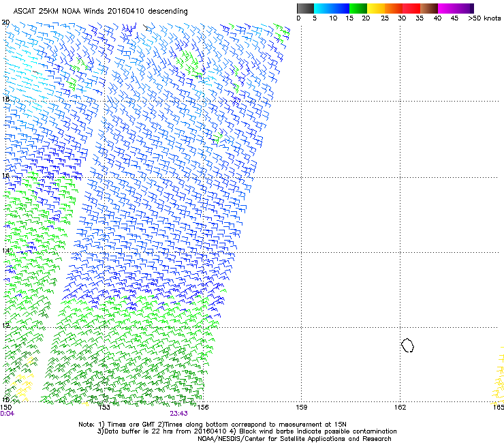504x443 pixels.
Task: Click the latitude label '14'
Action: [x=5, y=251]
